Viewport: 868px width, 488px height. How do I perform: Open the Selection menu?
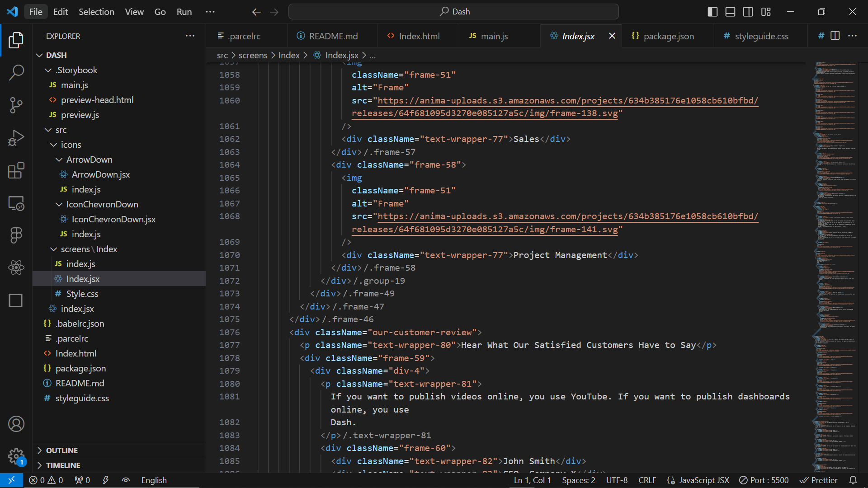[x=96, y=12]
